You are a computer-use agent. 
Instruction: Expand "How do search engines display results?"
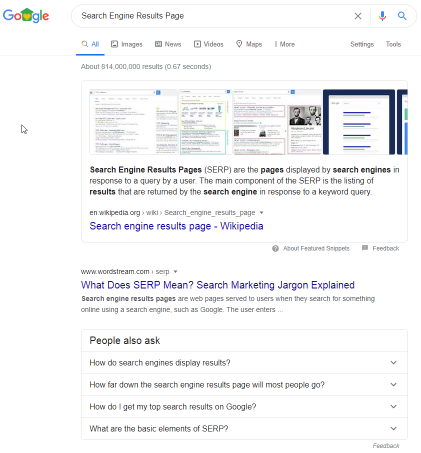tap(244, 363)
